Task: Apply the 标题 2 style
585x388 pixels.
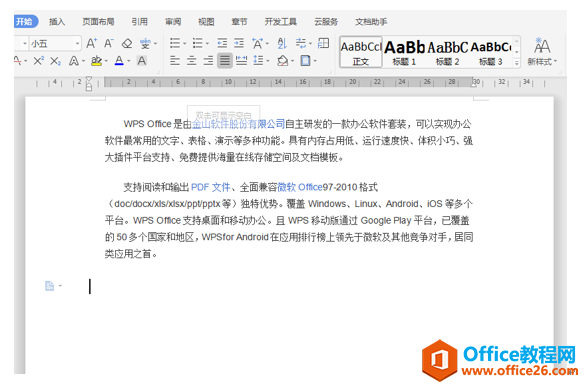Action: click(447, 52)
